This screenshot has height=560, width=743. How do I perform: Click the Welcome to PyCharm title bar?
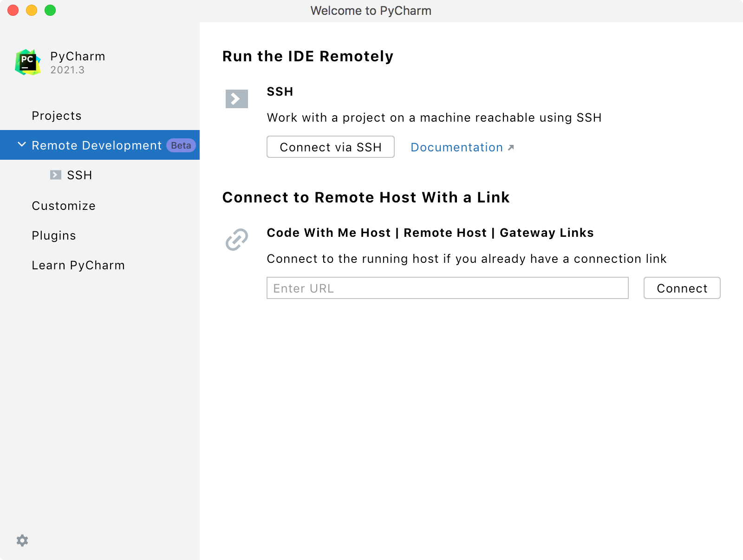371,10
